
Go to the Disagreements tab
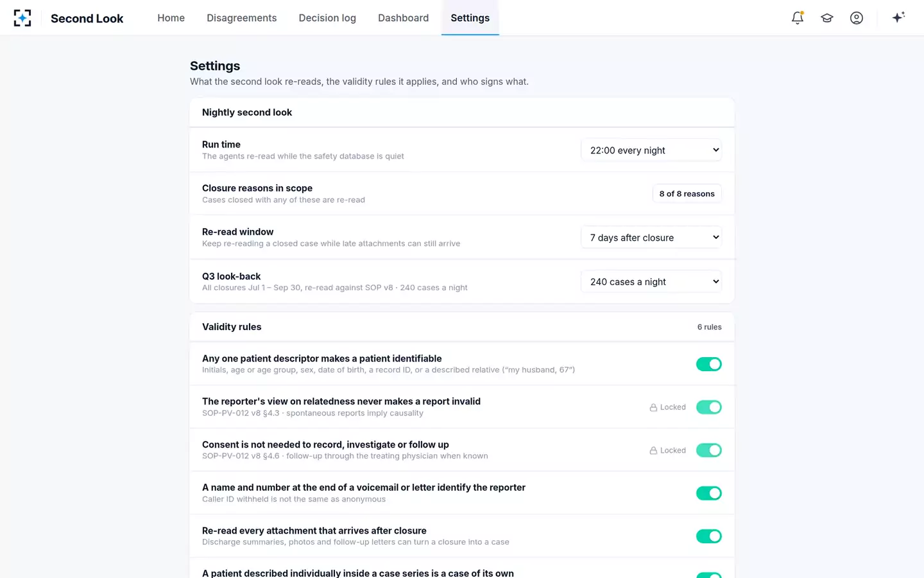242,18
